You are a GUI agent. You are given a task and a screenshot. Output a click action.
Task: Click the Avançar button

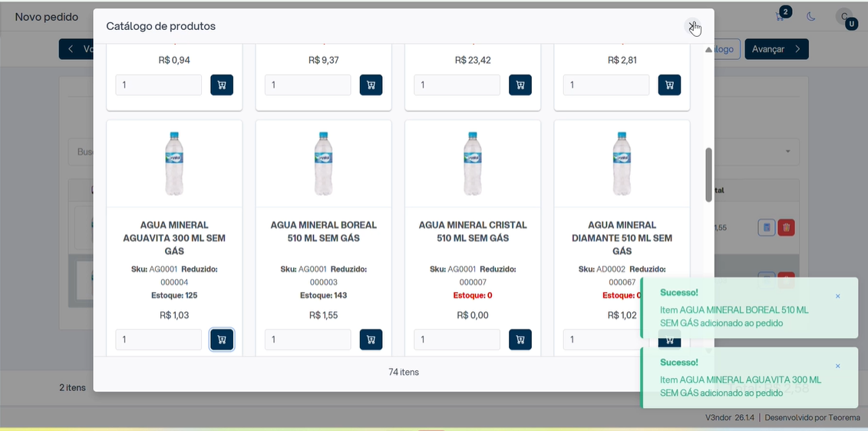click(x=777, y=48)
